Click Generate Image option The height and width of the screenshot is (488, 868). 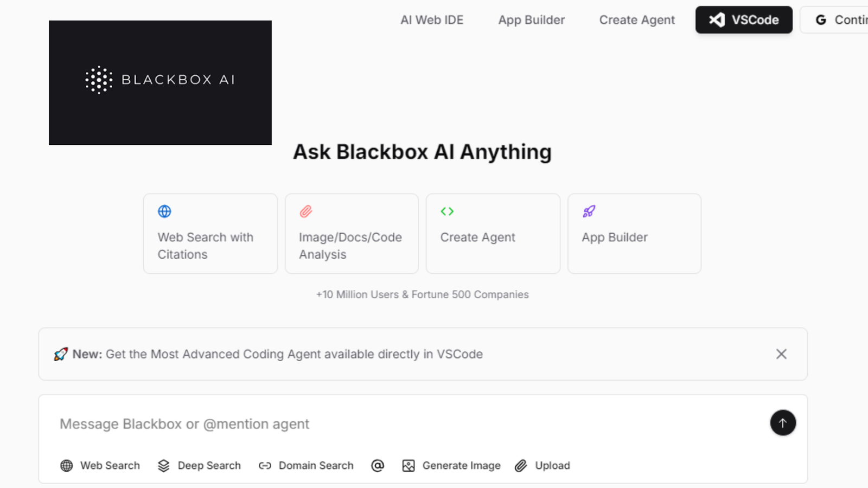451,465
